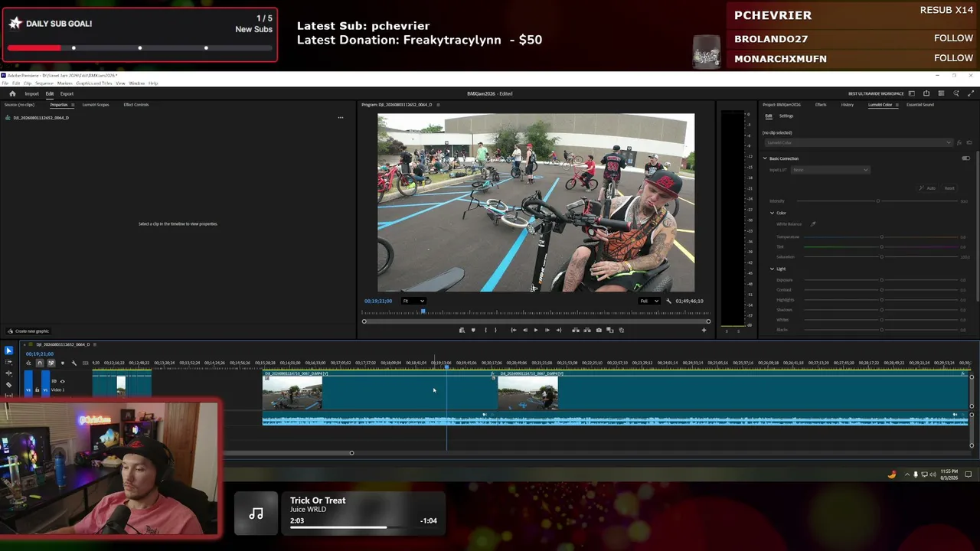The image size is (980, 551).
Task: Click the Exposure slider handle
Action: point(881,280)
